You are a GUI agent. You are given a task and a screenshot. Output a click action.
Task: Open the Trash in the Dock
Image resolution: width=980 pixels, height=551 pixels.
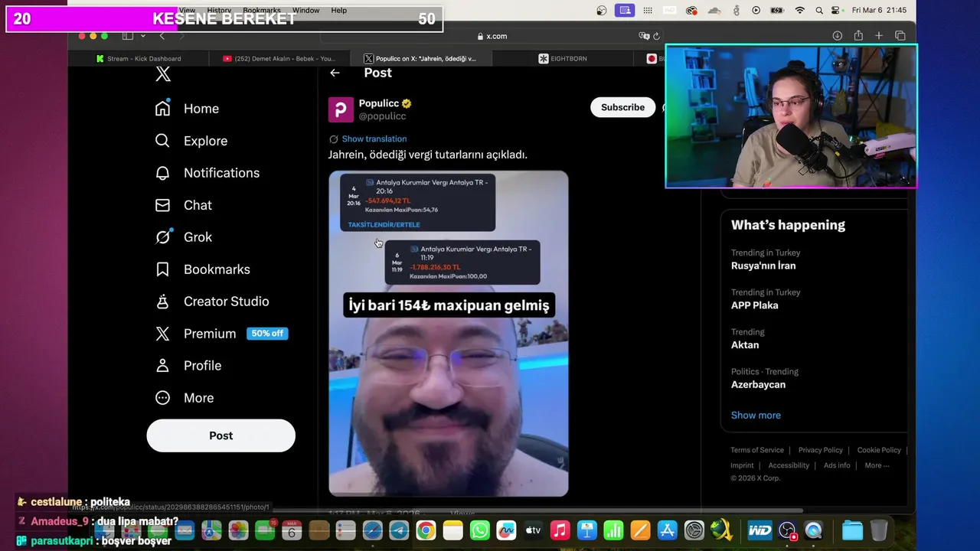(x=879, y=530)
